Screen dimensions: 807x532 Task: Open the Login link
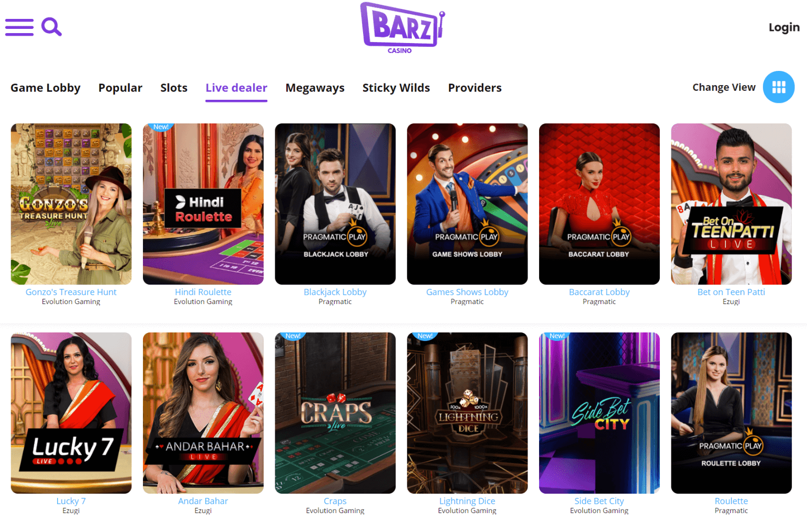[x=784, y=27]
